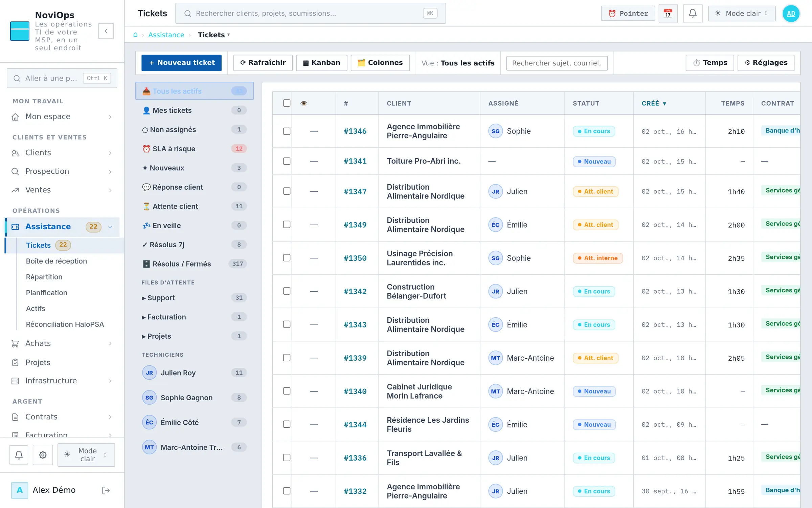This screenshot has width=812, height=508.
Task: Click the Rafraîchir button
Action: pos(263,63)
